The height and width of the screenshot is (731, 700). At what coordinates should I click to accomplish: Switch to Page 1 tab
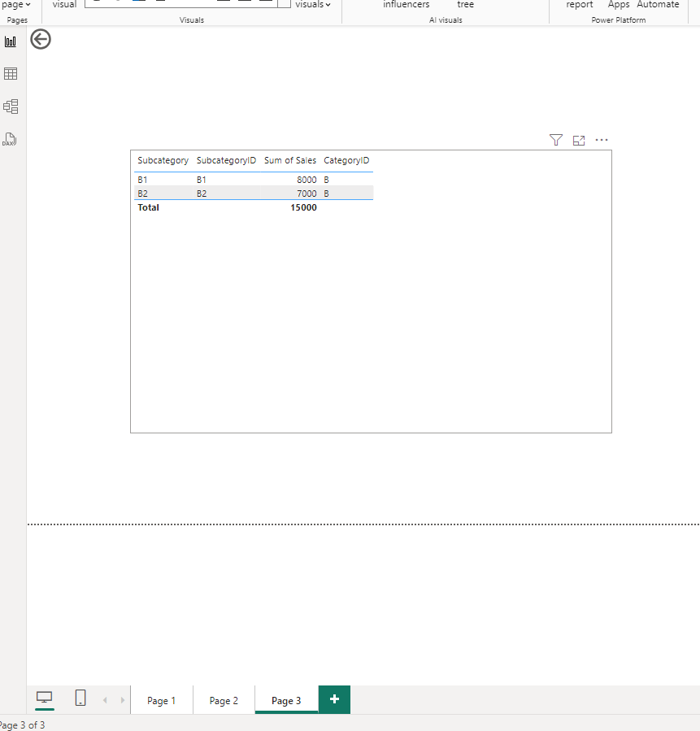(x=161, y=700)
